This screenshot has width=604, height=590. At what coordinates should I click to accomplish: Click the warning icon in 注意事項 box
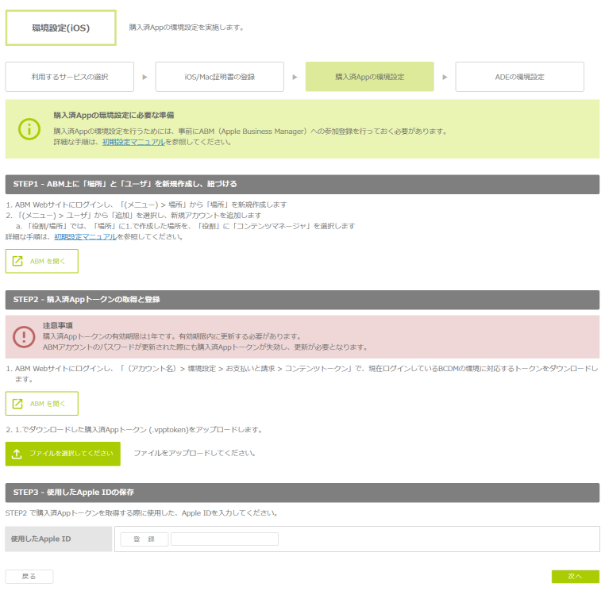24,337
